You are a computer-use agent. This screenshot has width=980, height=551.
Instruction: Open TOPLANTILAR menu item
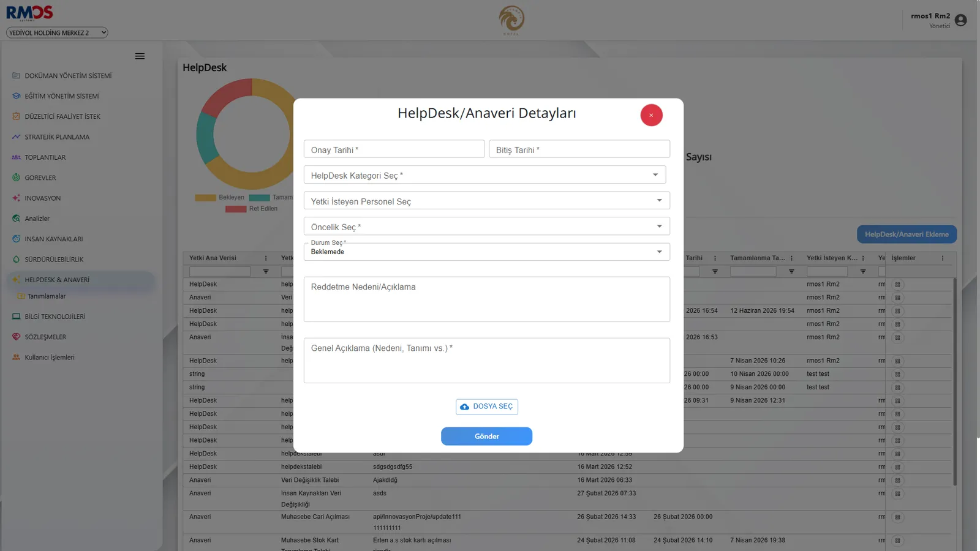(x=45, y=157)
